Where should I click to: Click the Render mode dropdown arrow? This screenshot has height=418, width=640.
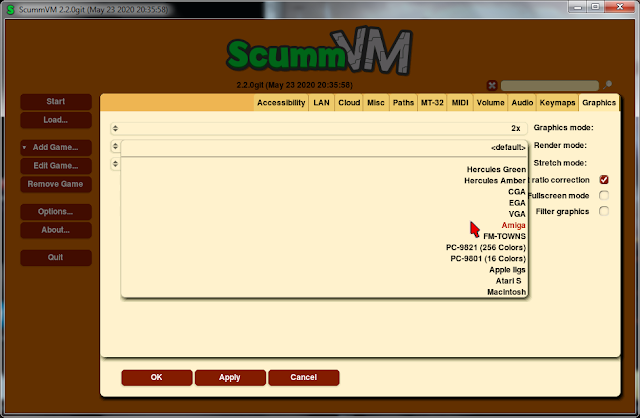[x=116, y=146]
